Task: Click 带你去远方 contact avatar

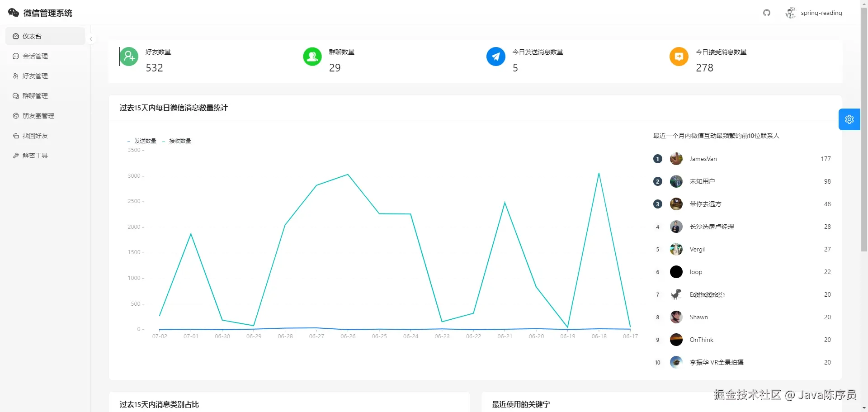Action: point(676,204)
